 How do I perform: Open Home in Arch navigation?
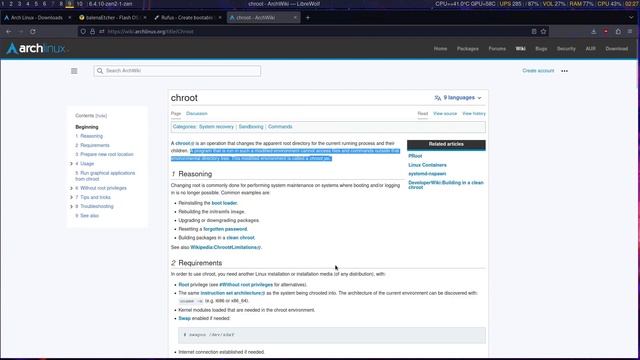click(440, 49)
